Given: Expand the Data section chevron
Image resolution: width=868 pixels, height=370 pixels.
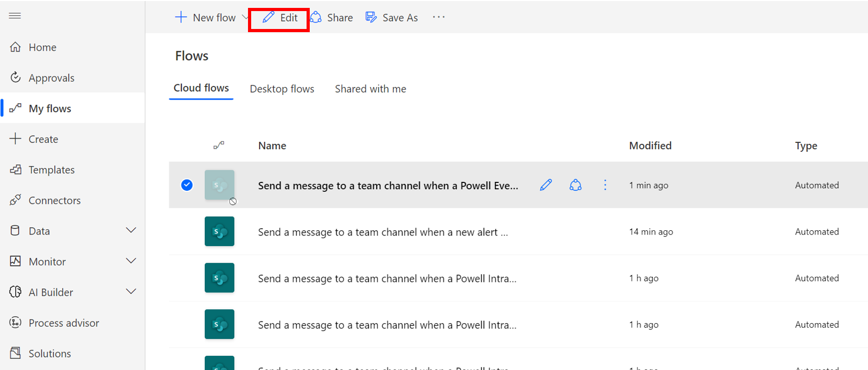Looking at the screenshot, I should click(131, 230).
